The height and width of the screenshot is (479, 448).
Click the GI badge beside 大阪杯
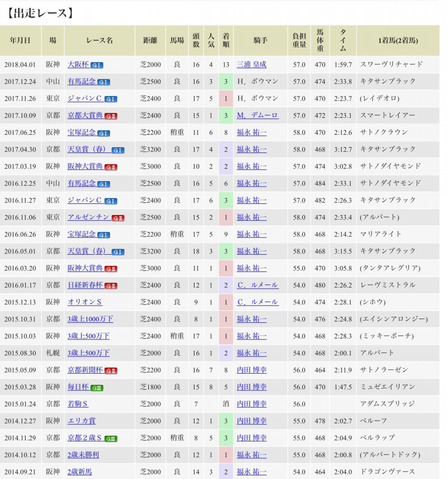(97, 65)
